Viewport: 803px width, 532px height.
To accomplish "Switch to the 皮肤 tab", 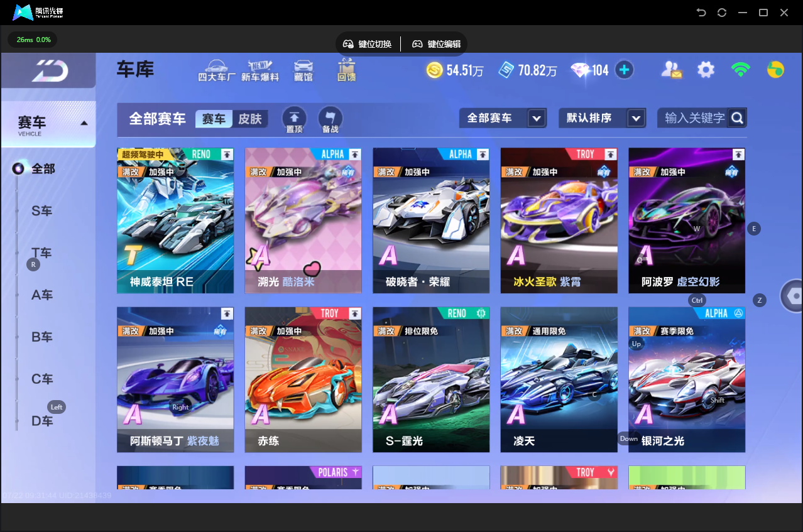I will [250, 119].
